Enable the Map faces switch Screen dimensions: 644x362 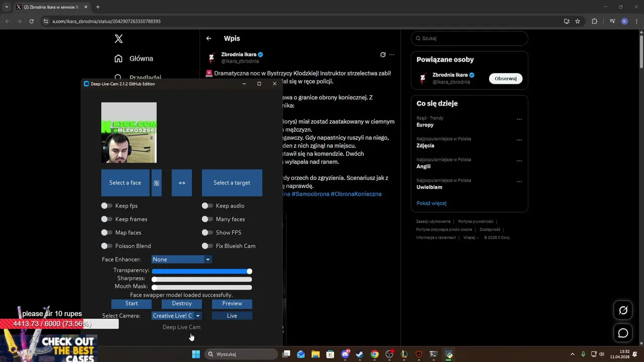pos(106,233)
